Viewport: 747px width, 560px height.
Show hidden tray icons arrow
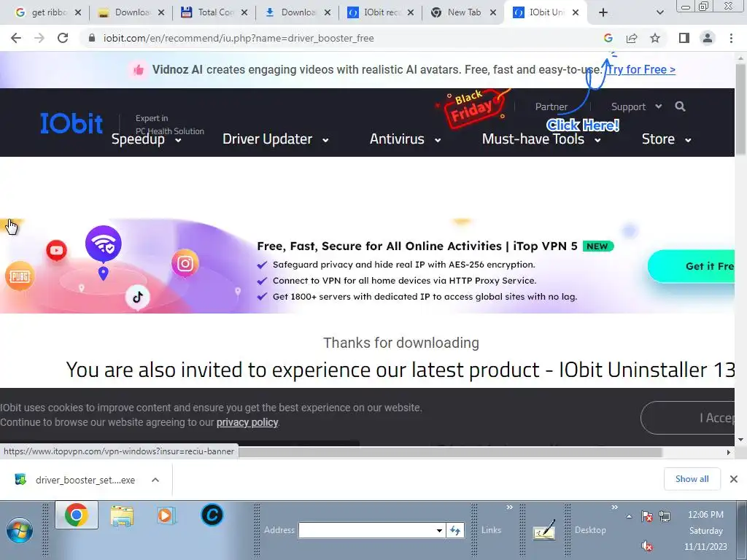(630, 516)
